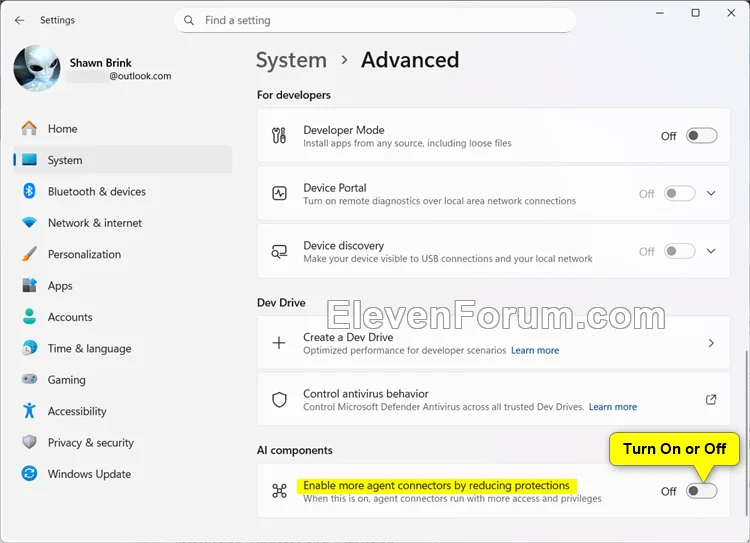Click the Home house icon
The height and width of the screenshot is (543, 750).
(x=29, y=128)
